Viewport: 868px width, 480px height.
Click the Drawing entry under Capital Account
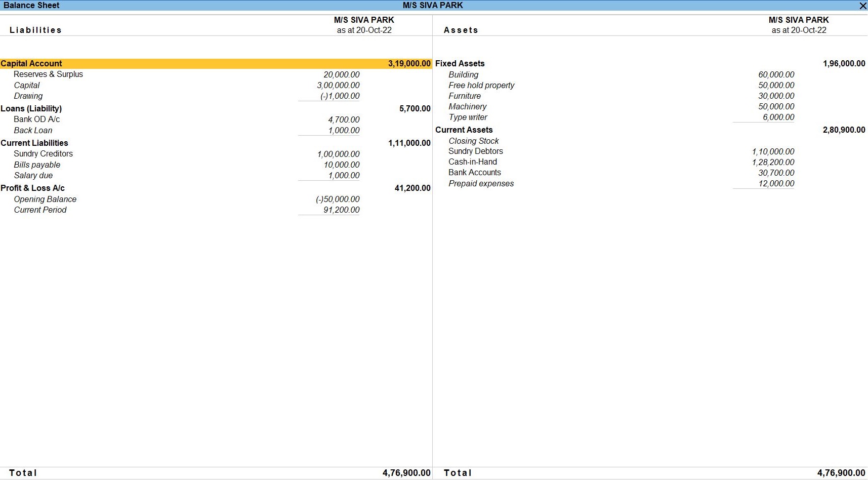coord(28,96)
